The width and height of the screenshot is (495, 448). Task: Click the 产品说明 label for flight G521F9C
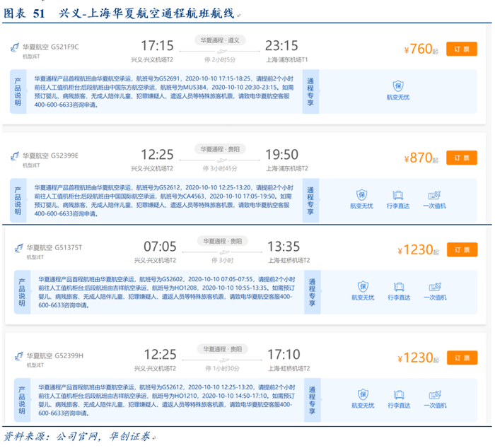pos(18,91)
